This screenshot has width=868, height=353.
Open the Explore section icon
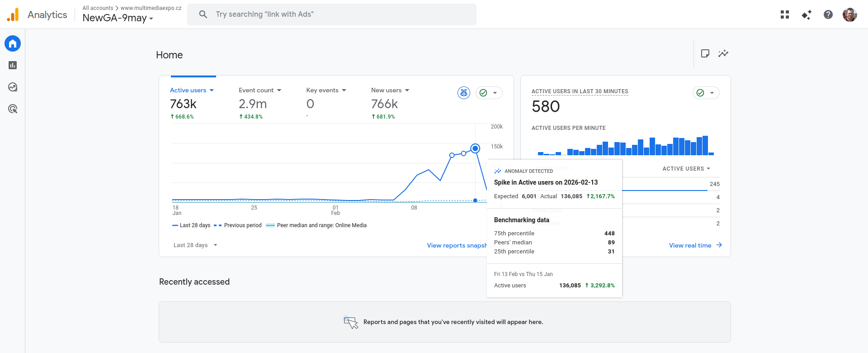[x=13, y=87]
